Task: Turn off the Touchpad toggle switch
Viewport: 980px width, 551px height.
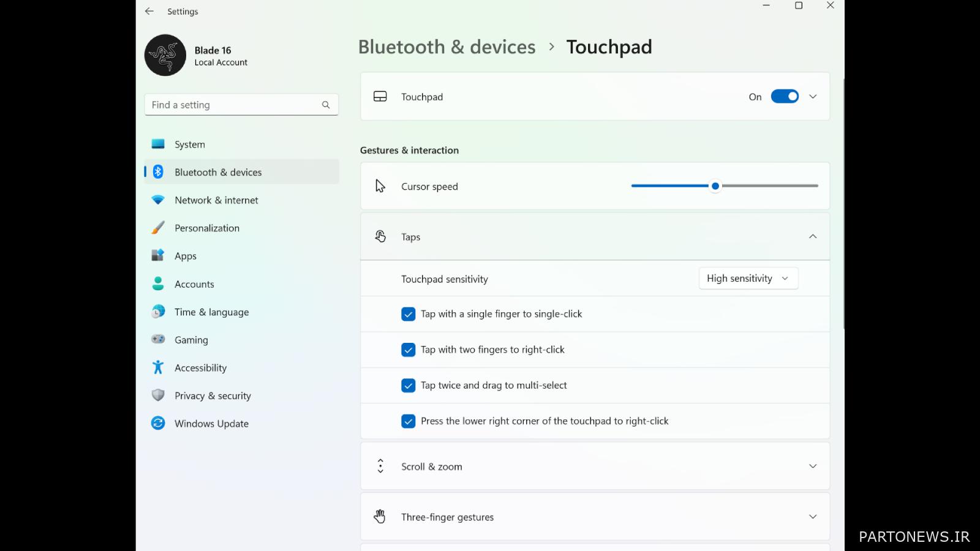Action: coord(784,97)
